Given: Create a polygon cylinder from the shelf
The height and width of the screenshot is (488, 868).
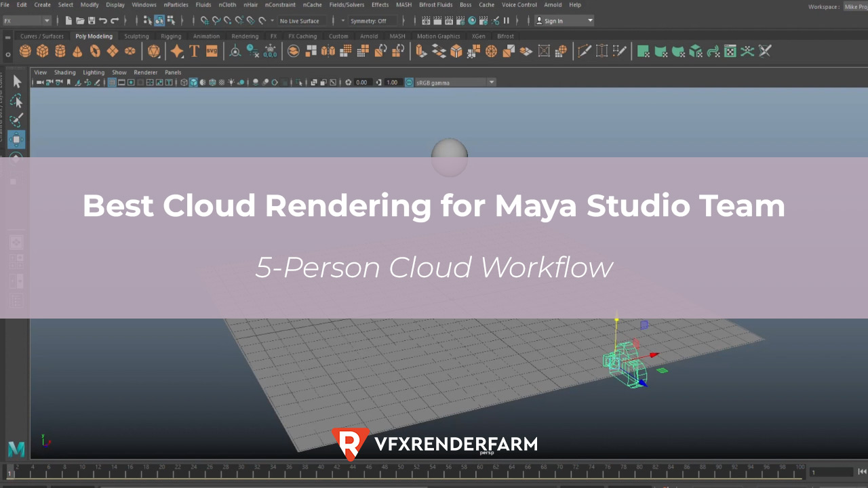Looking at the screenshot, I should click(x=60, y=51).
